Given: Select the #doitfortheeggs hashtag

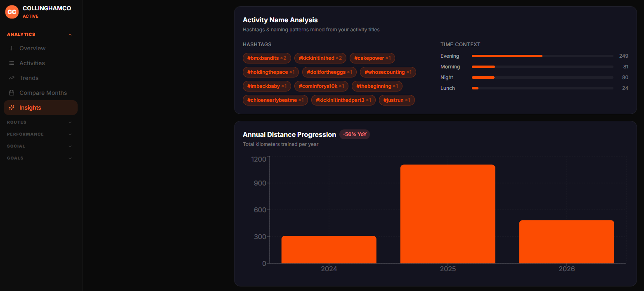Looking at the screenshot, I should click(329, 72).
